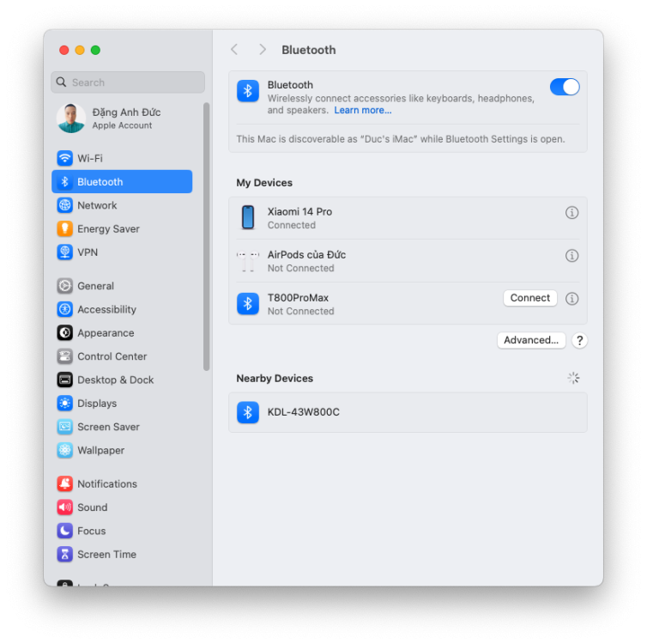
Task: Click the Appearance sidebar icon
Action: pyautogui.click(x=64, y=333)
